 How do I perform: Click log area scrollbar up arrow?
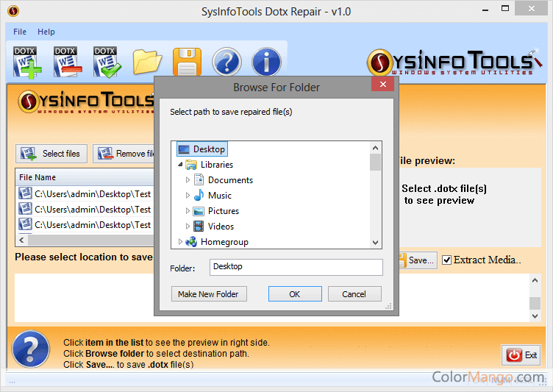pos(535,280)
